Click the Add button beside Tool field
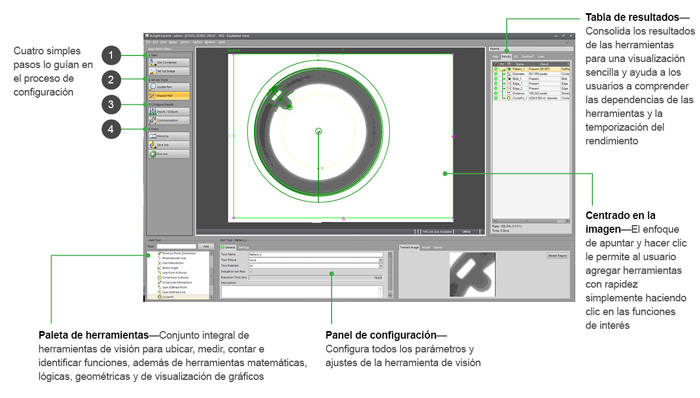Screen dimensions: 700x398 [206, 246]
